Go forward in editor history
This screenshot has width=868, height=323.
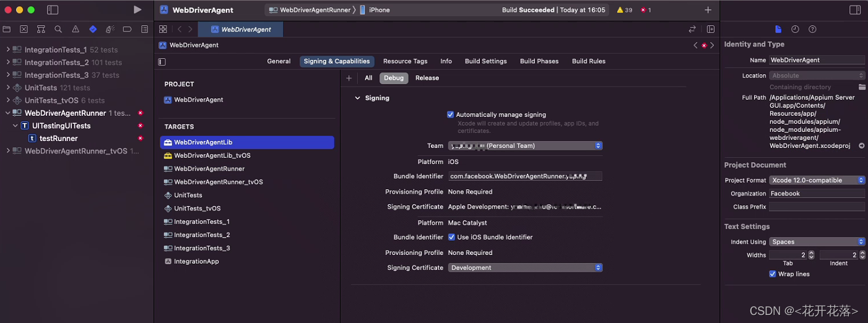pos(190,29)
